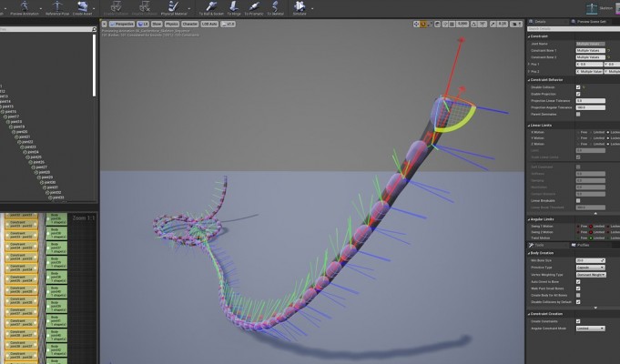Toggle grid snapping icon in viewport
The height and width of the screenshot is (364, 620).
(452, 24)
